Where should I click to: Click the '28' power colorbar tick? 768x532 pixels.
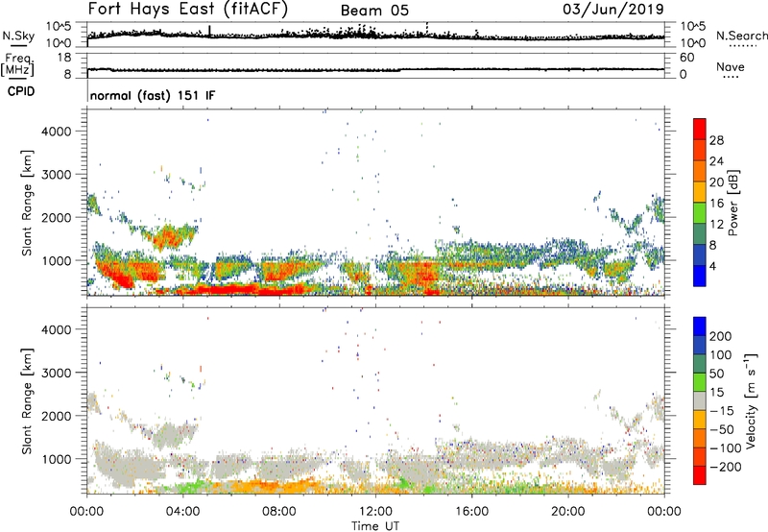click(716, 140)
